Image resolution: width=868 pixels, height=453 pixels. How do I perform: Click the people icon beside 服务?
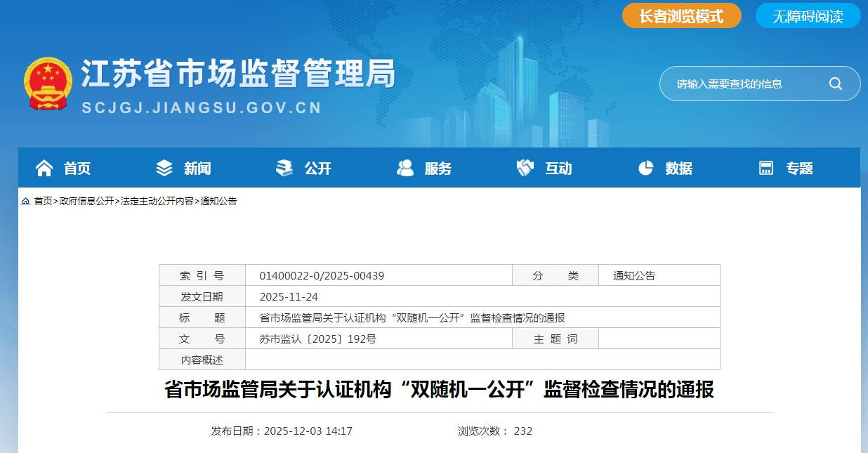pos(405,168)
